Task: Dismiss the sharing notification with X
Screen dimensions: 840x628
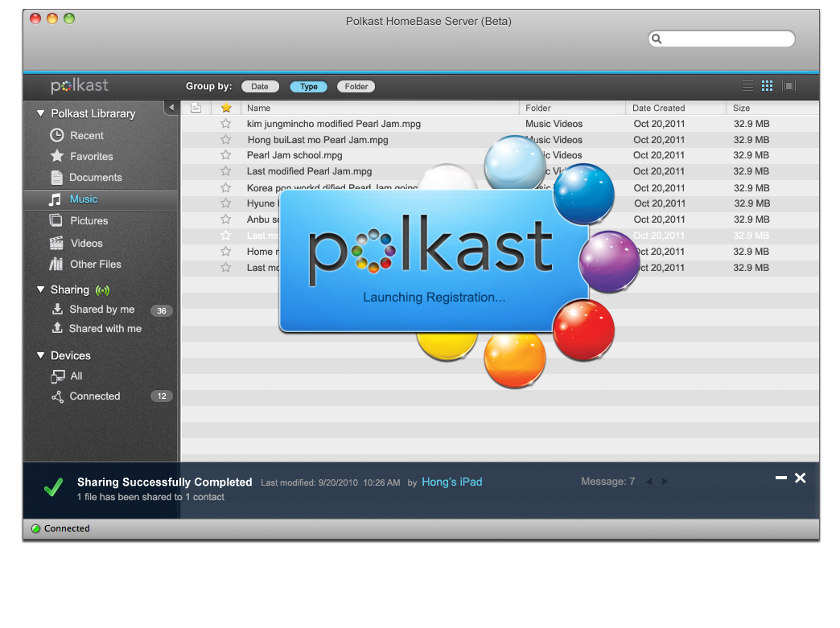Action: 800,478
